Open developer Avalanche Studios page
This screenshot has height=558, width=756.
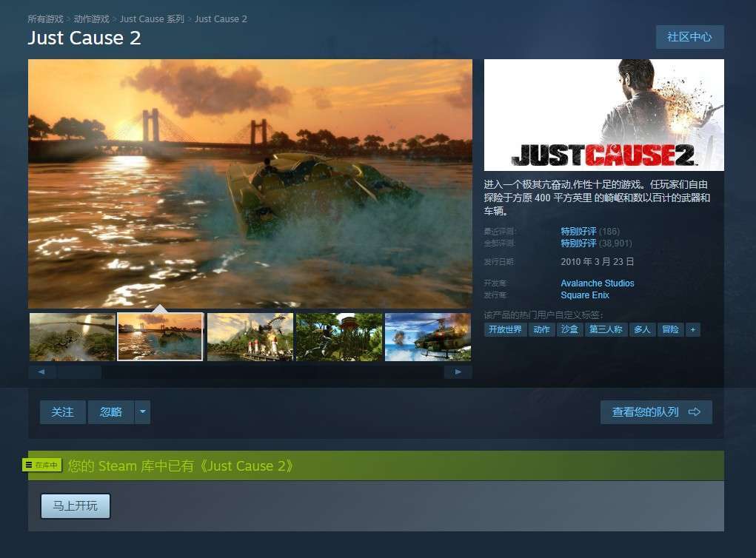point(597,283)
